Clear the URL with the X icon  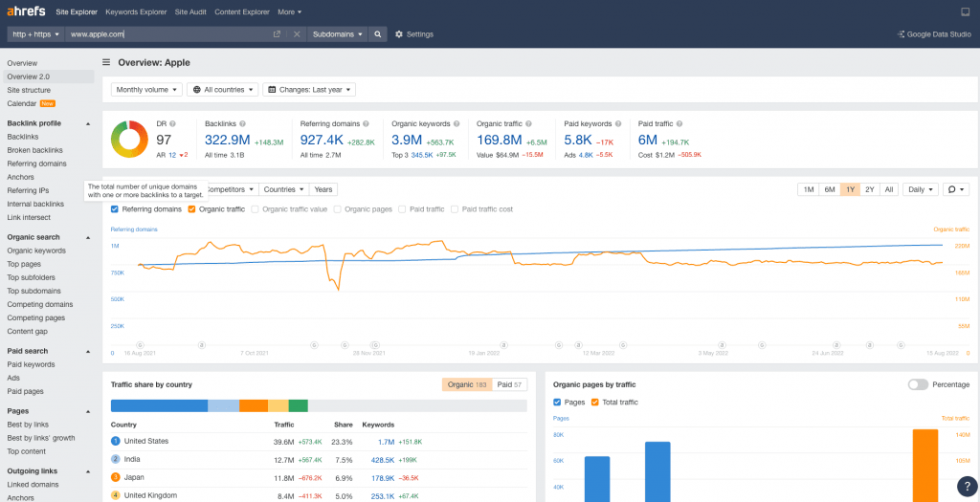pyautogui.click(x=297, y=34)
